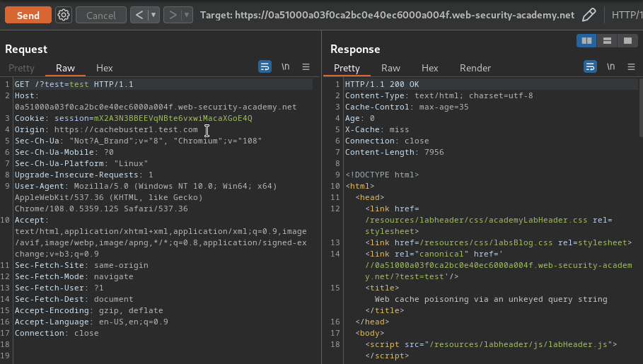Screen dimensions: 643x364
Task: Click the Accept-Encoding: gzip, deflate header
Action: coord(89,311)
